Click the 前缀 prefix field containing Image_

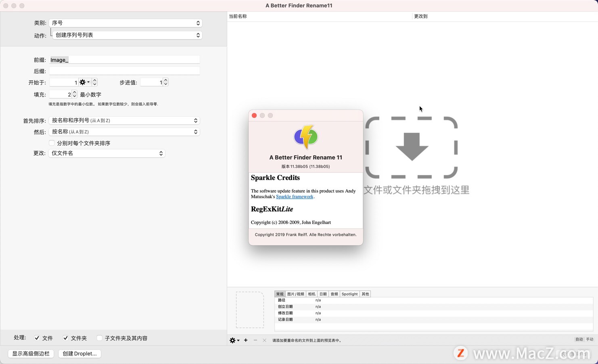tap(124, 60)
